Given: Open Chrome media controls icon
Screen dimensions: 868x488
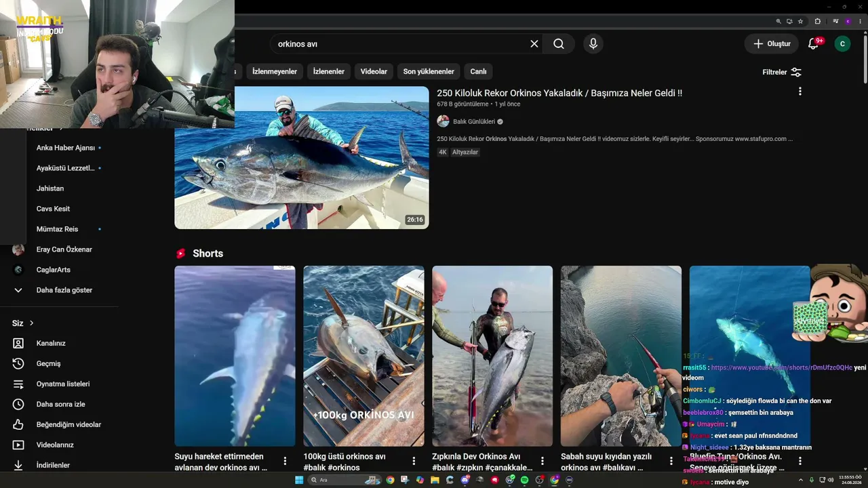Looking at the screenshot, I should [x=835, y=21].
